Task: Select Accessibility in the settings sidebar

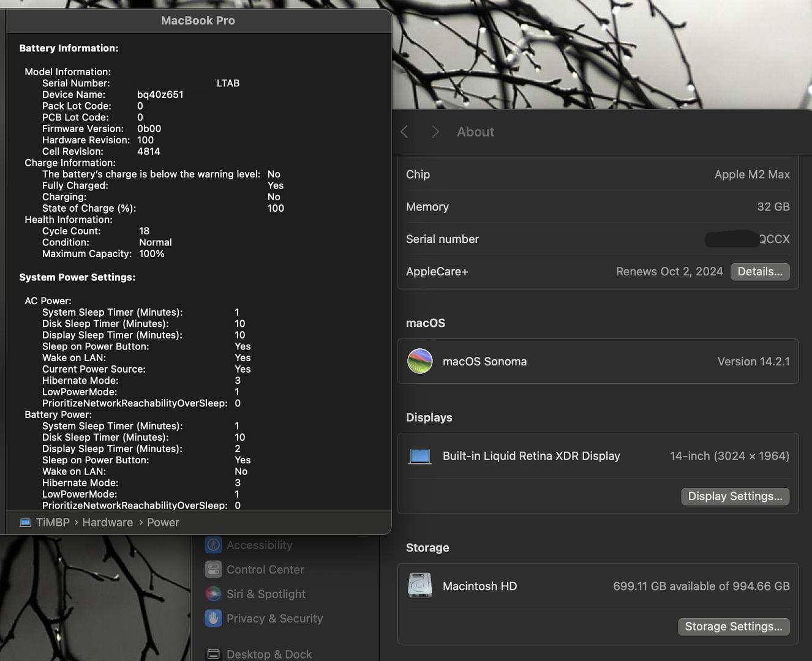Action: coord(259,545)
